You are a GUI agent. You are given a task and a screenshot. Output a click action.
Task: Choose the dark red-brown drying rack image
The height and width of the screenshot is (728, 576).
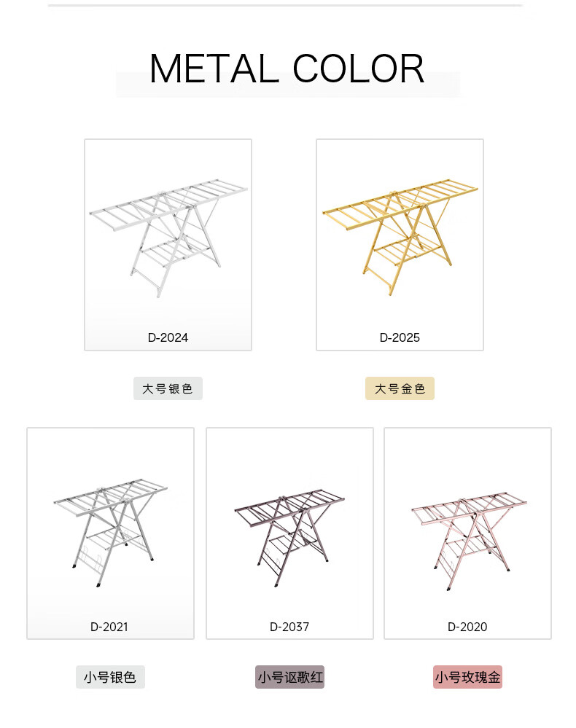point(289,528)
